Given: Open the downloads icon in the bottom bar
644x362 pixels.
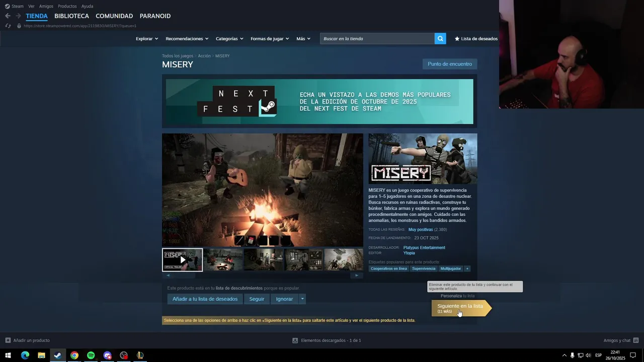Looking at the screenshot, I should pyautogui.click(x=295, y=340).
